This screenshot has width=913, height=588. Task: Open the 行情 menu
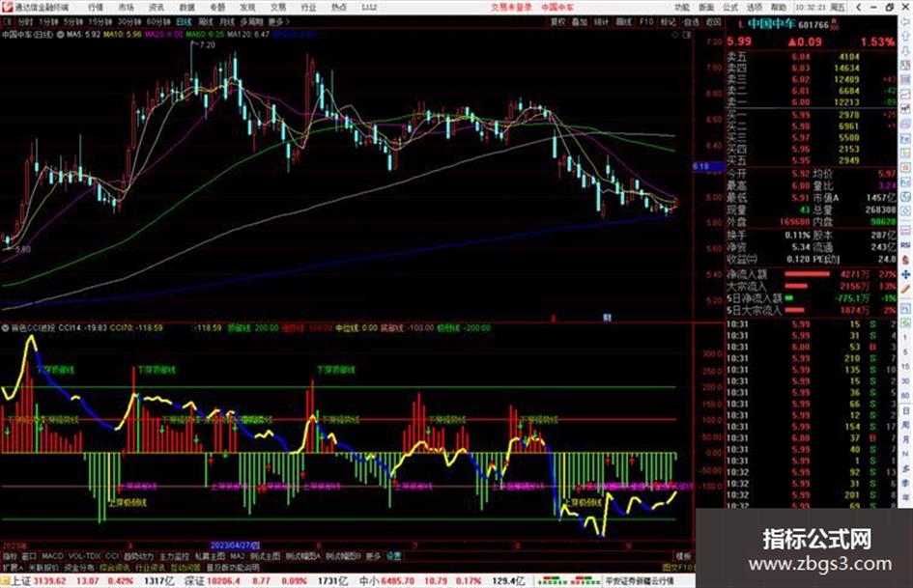pyautogui.click(x=95, y=7)
